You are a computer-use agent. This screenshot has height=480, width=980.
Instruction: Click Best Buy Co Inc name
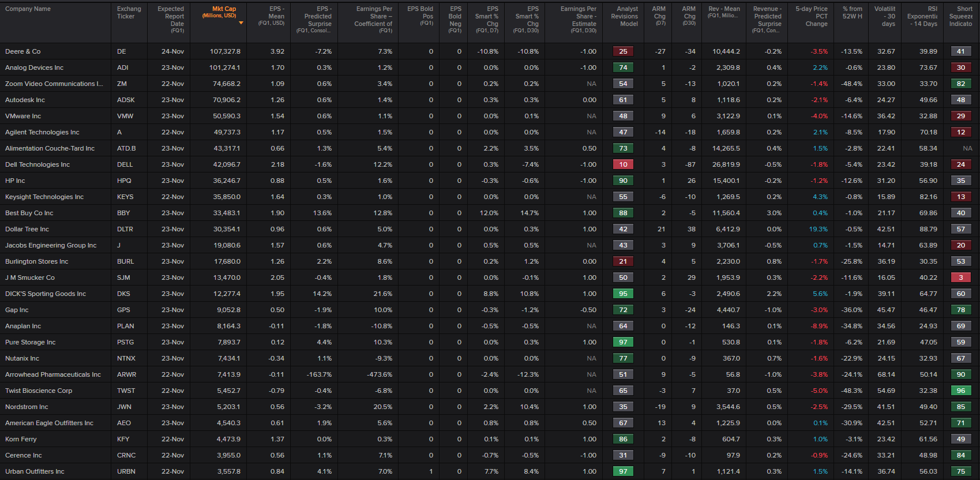click(x=29, y=213)
